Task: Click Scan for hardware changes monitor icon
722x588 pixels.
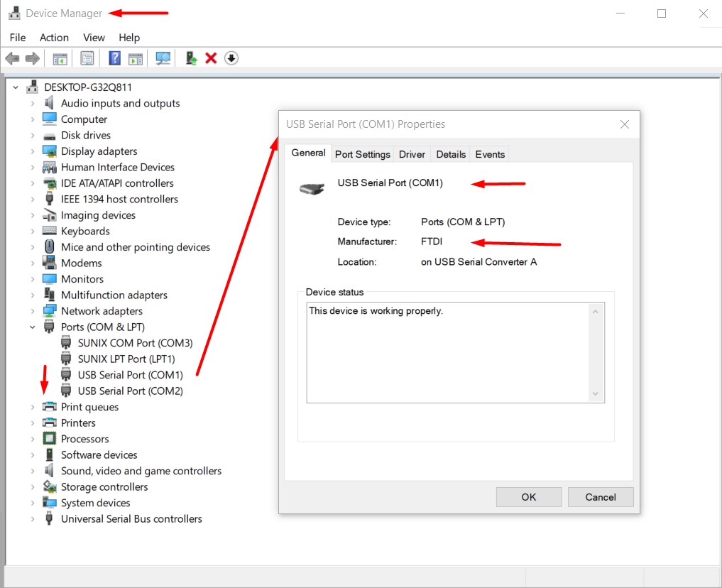Action: tap(163, 58)
